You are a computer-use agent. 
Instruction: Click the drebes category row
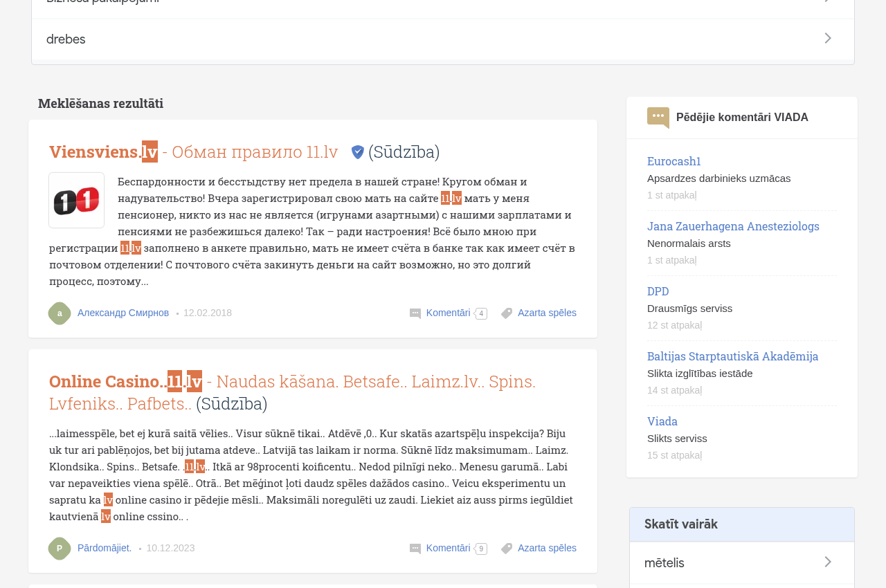pos(443,39)
